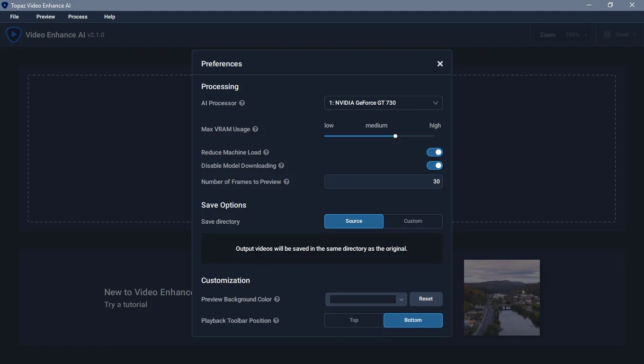Minimize the Topaz application window
Screen dimensions: 644x364
pyautogui.click(x=589, y=5)
